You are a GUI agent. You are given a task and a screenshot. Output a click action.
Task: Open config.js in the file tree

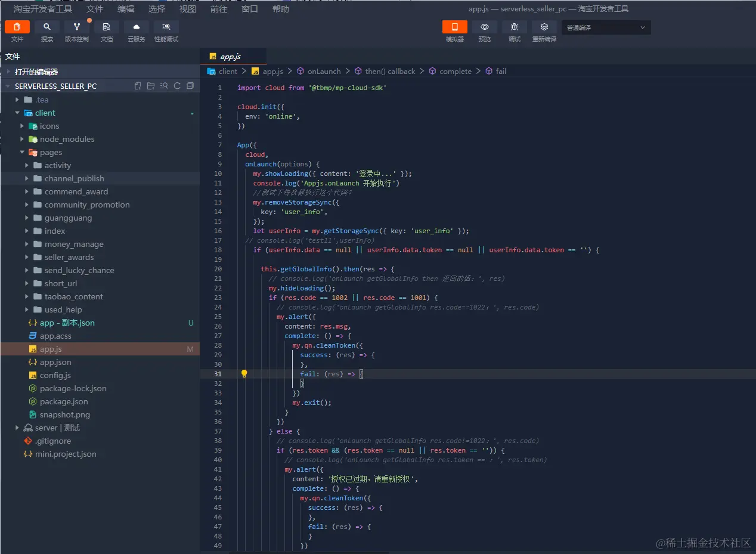[x=55, y=375]
